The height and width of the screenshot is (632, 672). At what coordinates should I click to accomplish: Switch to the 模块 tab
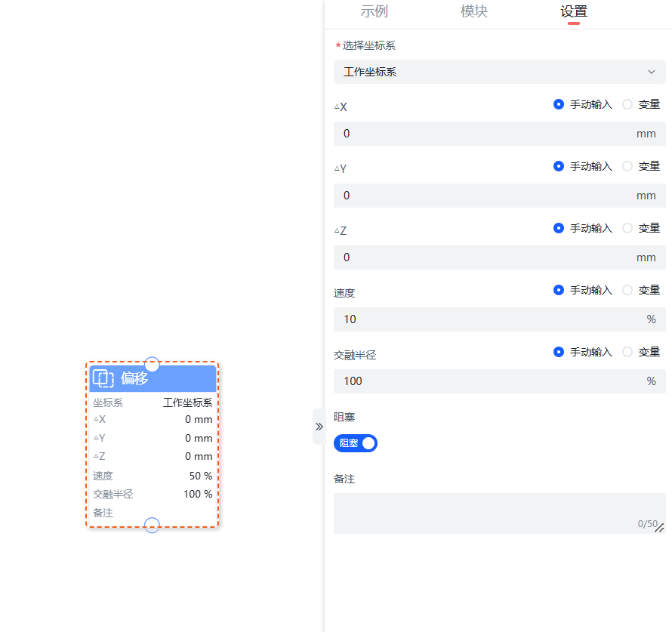pos(474,11)
